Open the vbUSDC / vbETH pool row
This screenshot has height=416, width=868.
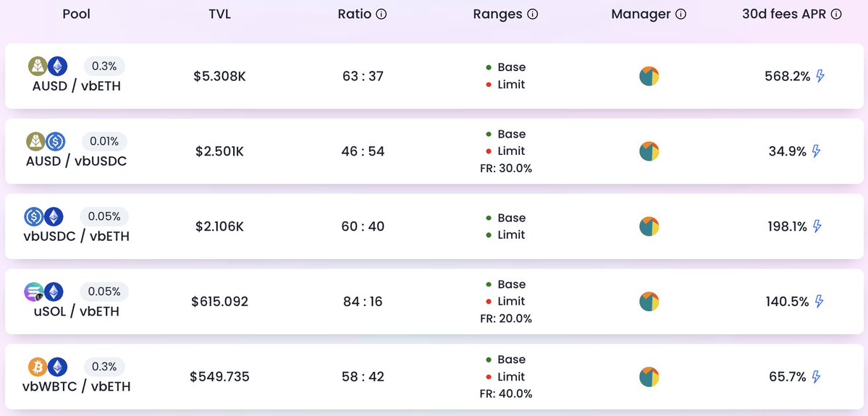[x=76, y=237]
